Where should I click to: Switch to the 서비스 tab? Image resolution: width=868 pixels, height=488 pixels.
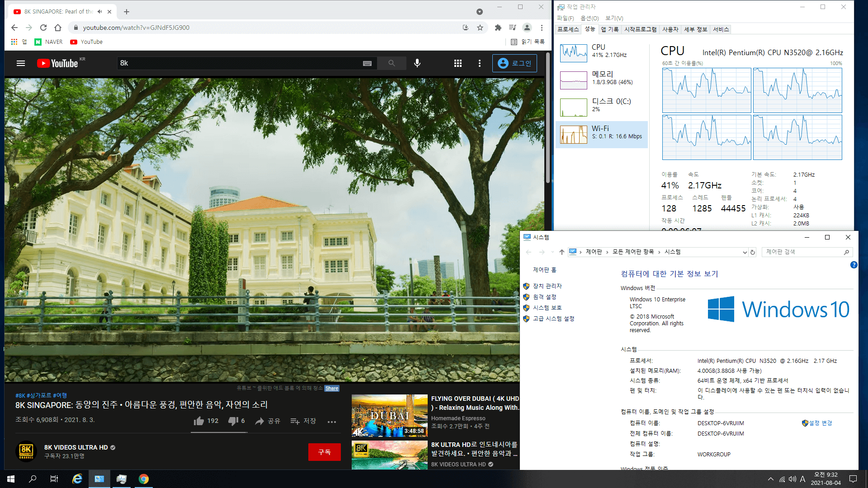(x=721, y=29)
